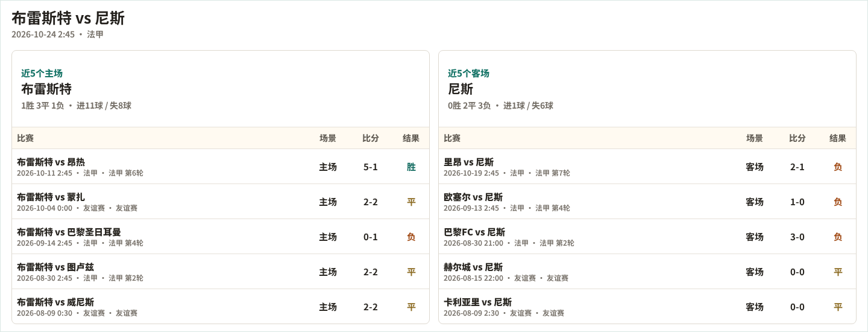This screenshot has width=868, height=332.
Task: Click "主场" in the 巴黎圣日耳曼 row
Action: pyautogui.click(x=328, y=237)
